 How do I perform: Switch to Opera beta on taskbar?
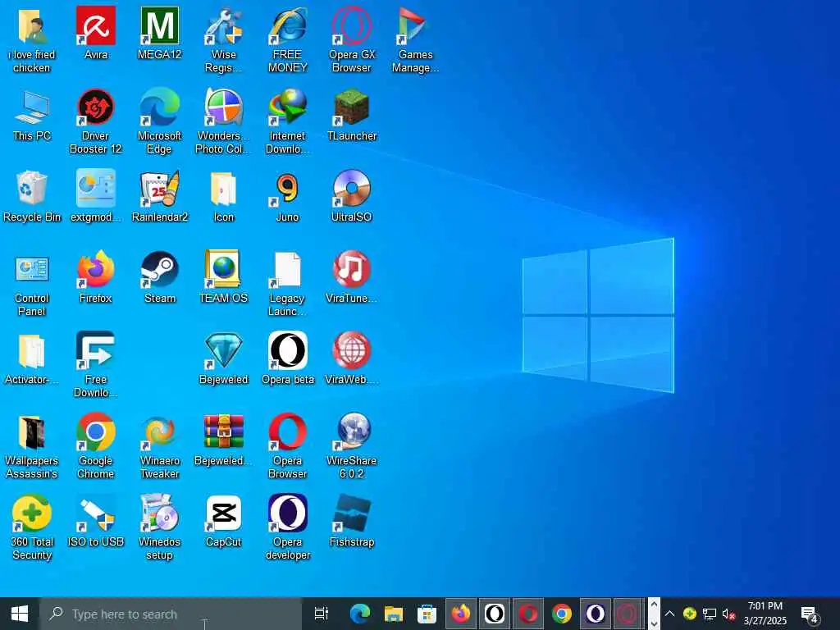(x=495, y=614)
